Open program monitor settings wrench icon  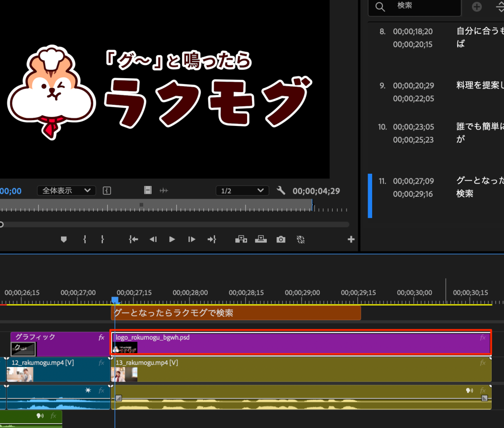coord(281,190)
